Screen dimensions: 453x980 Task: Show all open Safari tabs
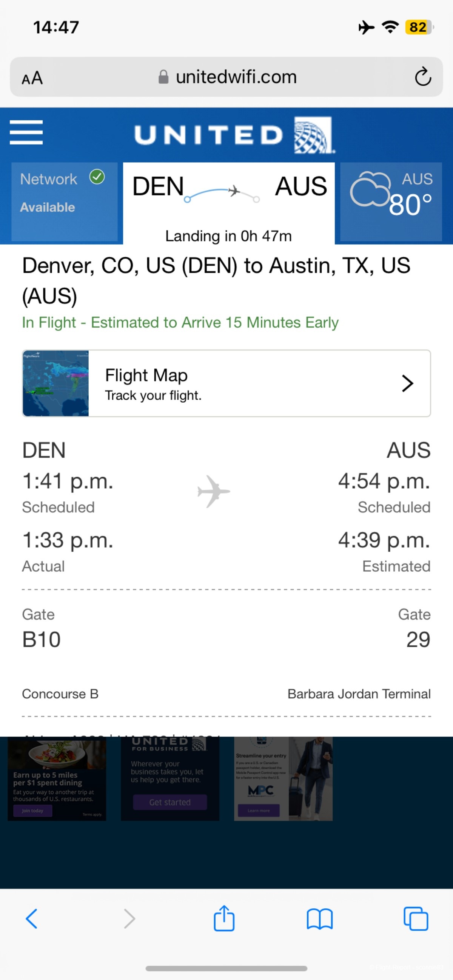pyautogui.click(x=416, y=918)
